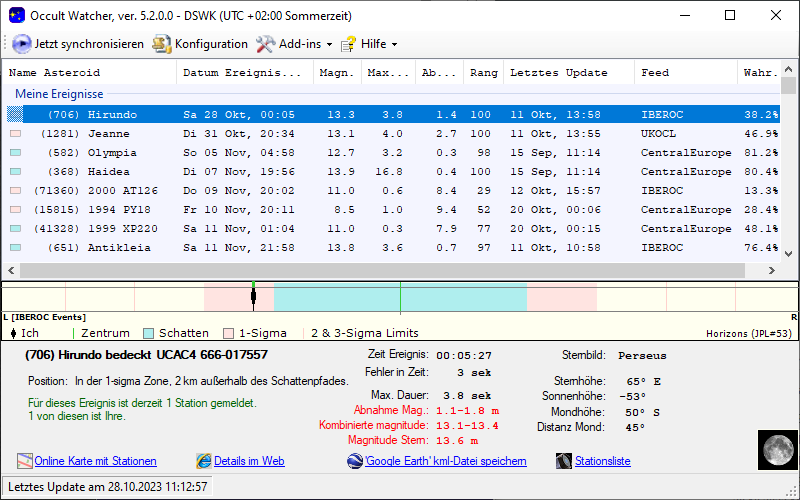Click the Google Earth globe icon

(355, 461)
